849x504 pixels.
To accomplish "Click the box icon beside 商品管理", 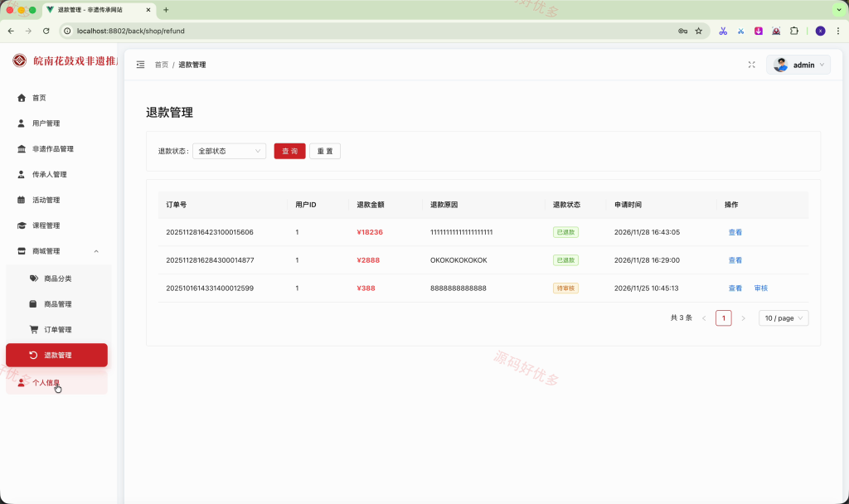I will [x=33, y=303].
